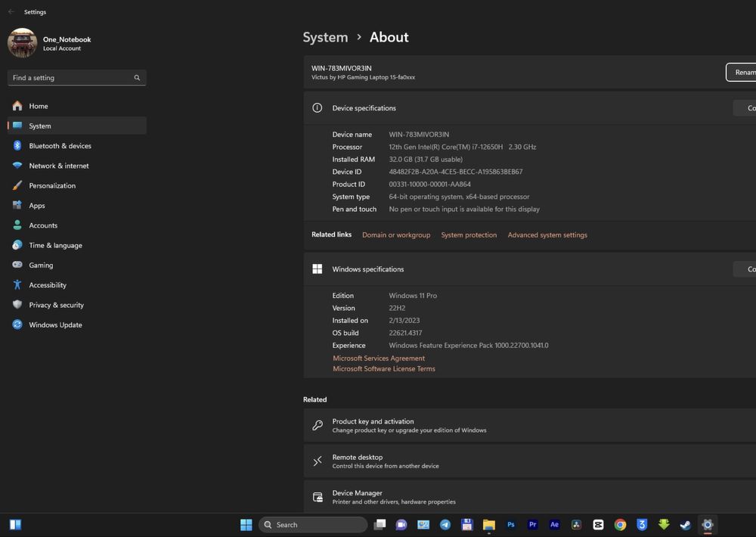Click the Installed RAM value 32.0 GB
The image size is (756, 537).
coord(426,160)
